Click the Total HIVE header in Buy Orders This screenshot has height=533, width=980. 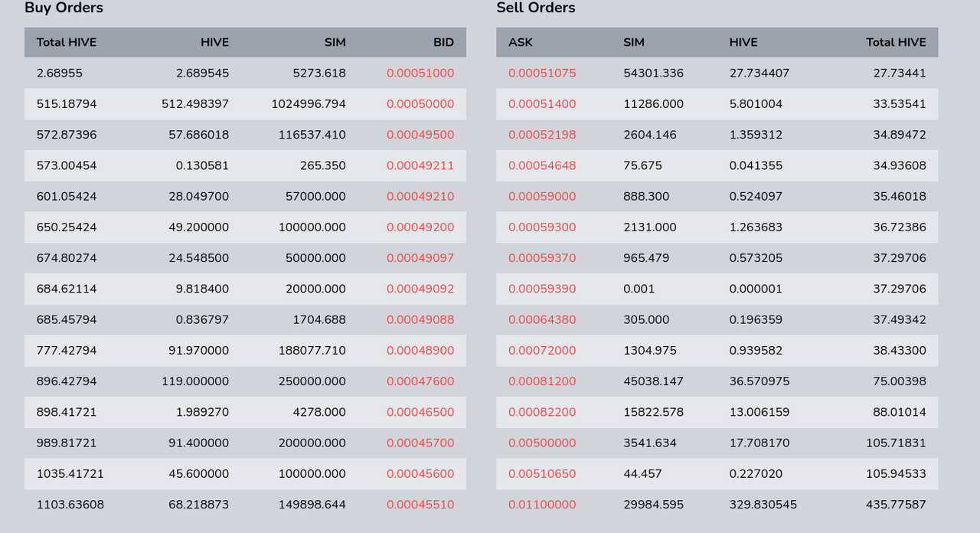[x=67, y=42]
